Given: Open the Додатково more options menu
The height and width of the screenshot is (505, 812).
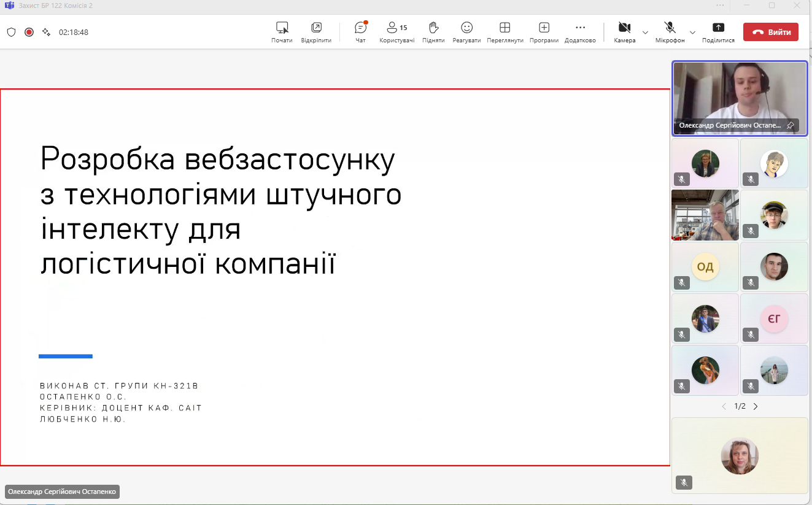Looking at the screenshot, I should [580, 32].
